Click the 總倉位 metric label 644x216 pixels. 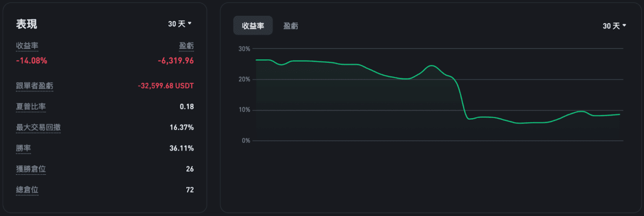pos(27,189)
